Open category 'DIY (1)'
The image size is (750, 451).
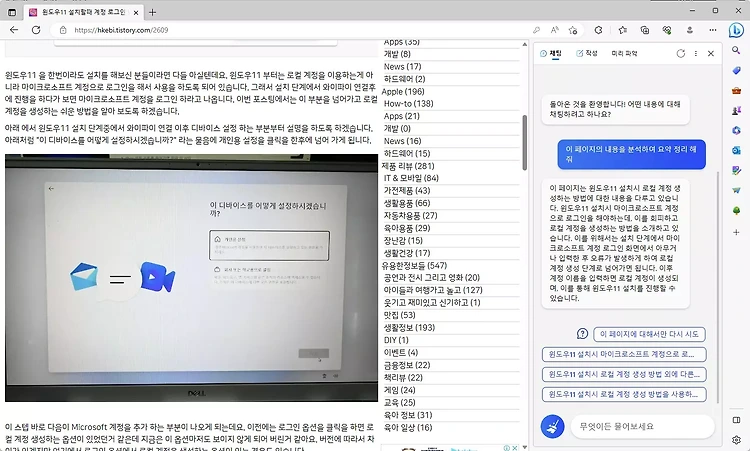(396, 340)
